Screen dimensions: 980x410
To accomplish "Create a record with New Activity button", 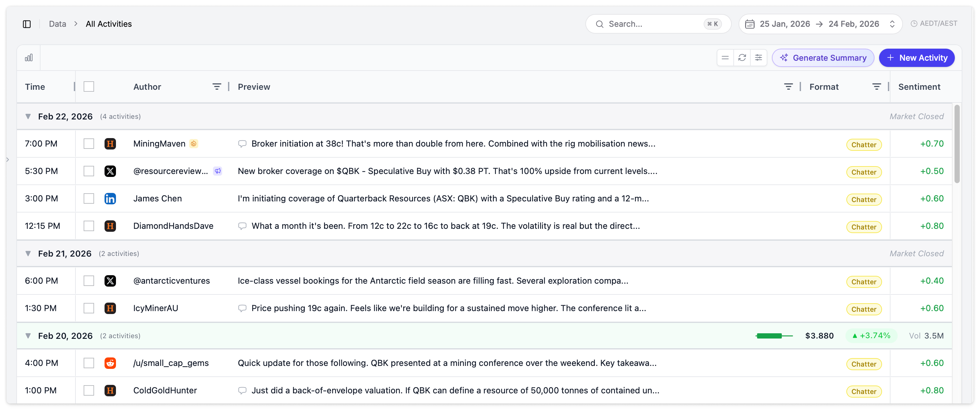I will click(x=917, y=57).
